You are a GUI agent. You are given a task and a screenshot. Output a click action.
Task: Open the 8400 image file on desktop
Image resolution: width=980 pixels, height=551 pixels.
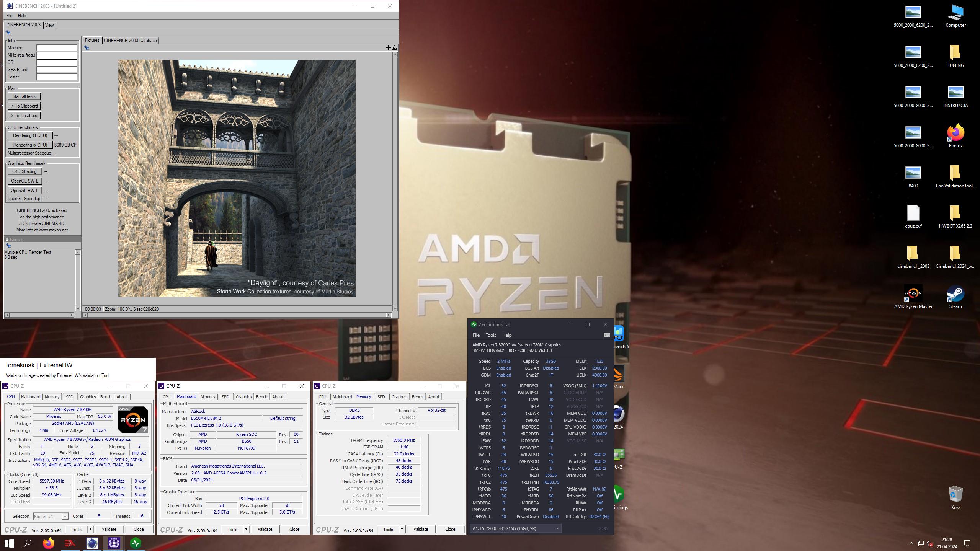coord(913,177)
